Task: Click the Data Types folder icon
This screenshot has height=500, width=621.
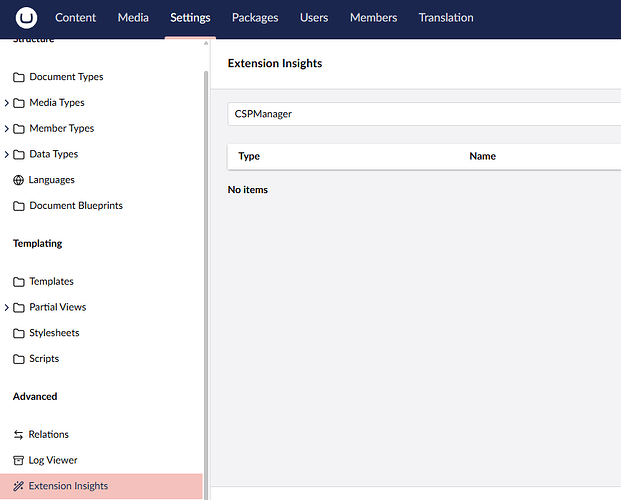Action: tap(19, 155)
